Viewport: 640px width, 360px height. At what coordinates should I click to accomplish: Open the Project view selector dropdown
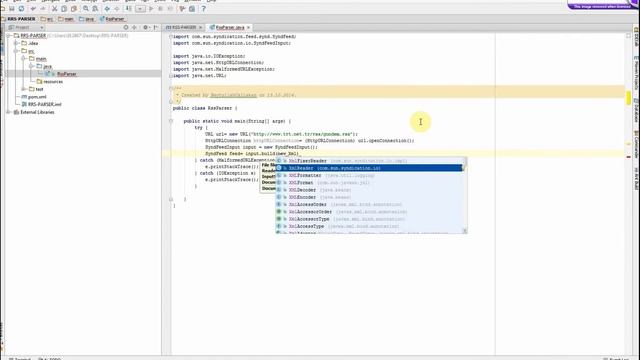pos(26,27)
